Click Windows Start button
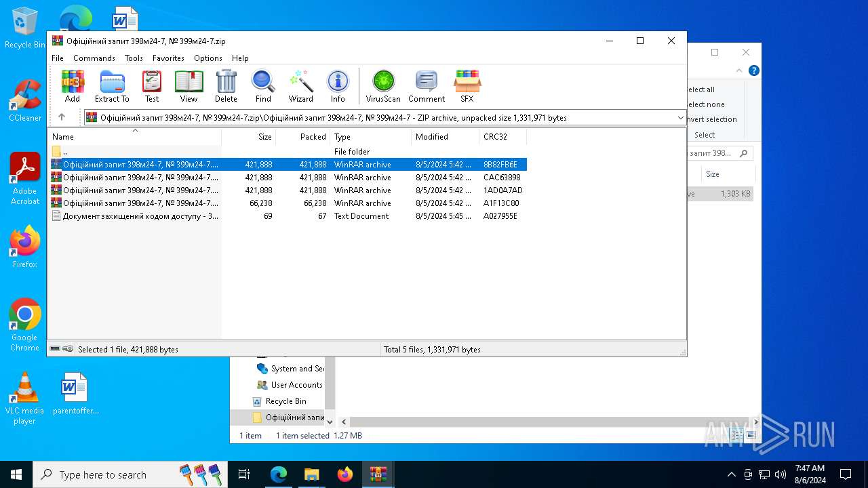Screen dimensions: 868x488 [16, 474]
